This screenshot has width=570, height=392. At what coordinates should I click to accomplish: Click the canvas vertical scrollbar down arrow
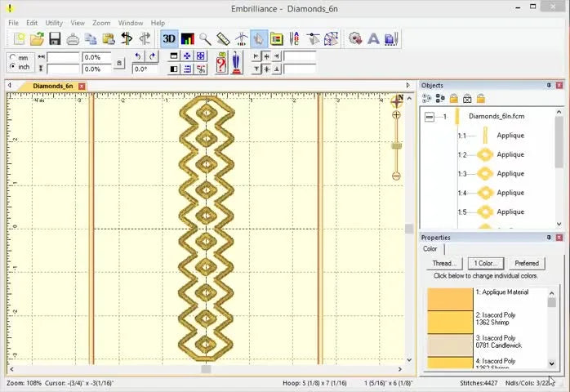pos(409,359)
